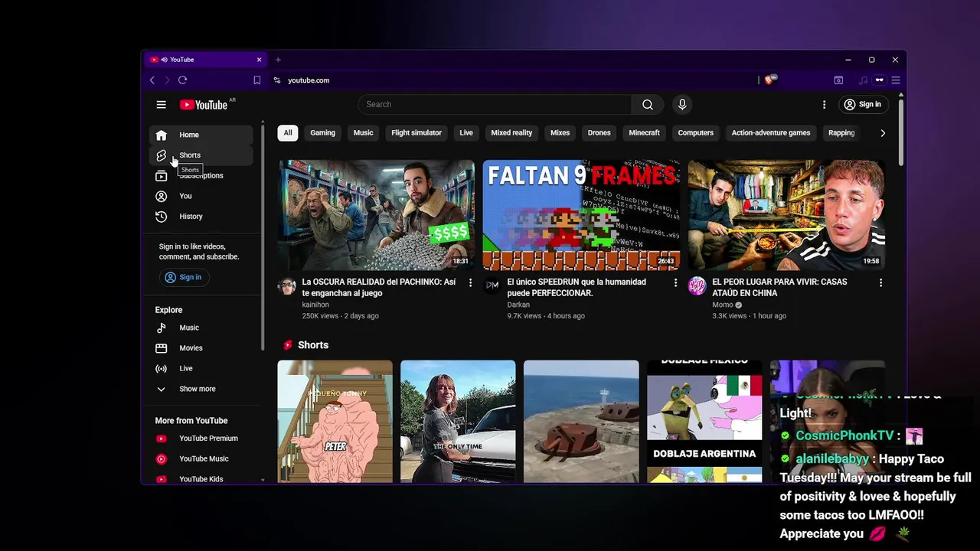The height and width of the screenshot is (551, 980).
Task: Start voice search with the microphone
Action: tap(681, 105)
